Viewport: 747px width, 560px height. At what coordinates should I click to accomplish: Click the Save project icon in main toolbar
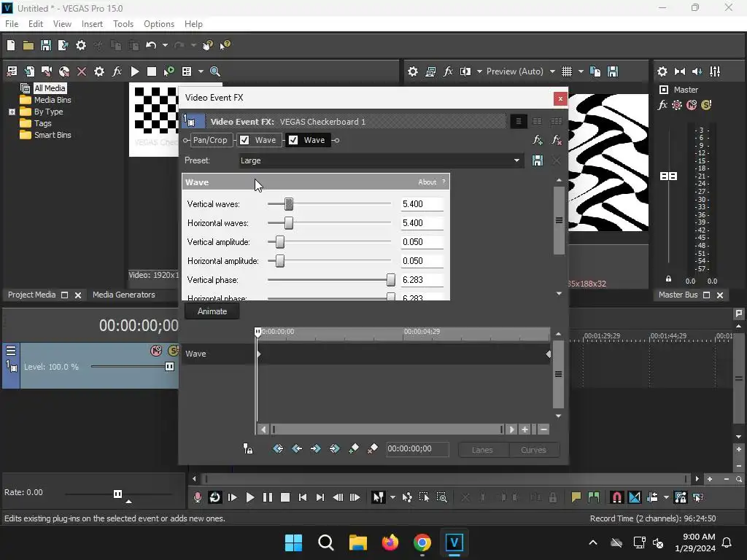coord(46,45)
